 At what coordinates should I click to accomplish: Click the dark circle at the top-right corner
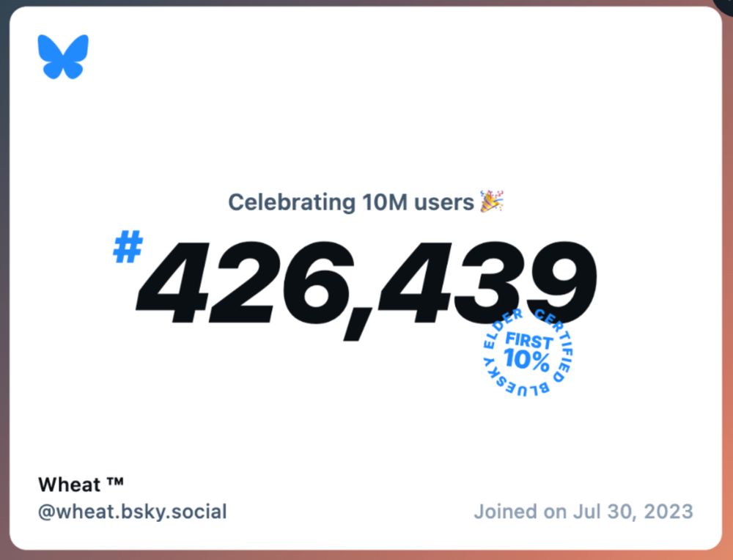click(x=725, y=4)
